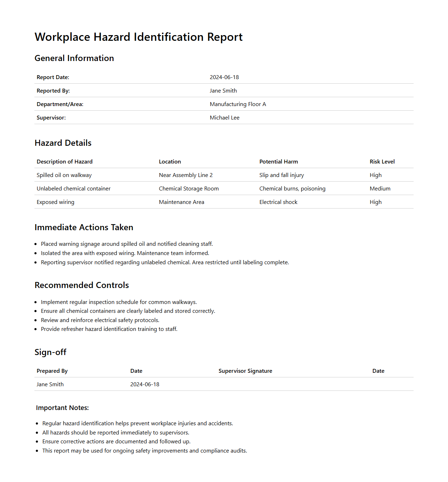Image resolution: width=448 pixels, height=482 pixels.
Task: Select the Recommended Controls heading
Action: [82, 285]
